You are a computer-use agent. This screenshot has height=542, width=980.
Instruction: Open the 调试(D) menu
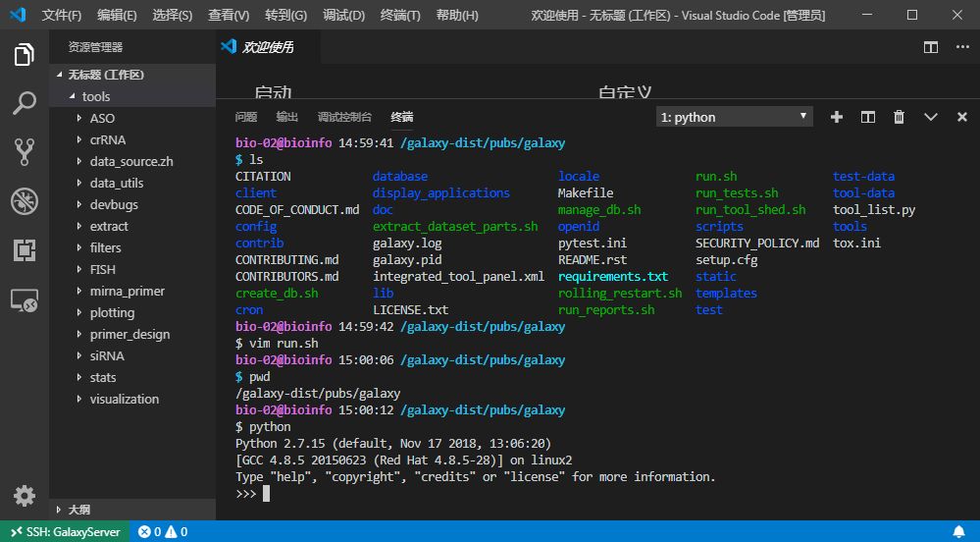coord(343,15)
